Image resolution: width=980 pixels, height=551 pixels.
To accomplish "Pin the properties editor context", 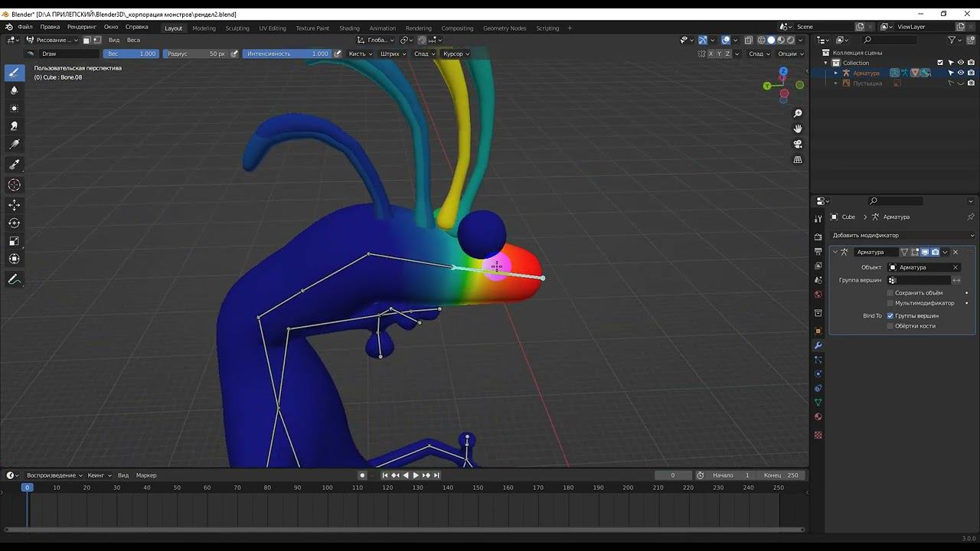I will point(970,217).
